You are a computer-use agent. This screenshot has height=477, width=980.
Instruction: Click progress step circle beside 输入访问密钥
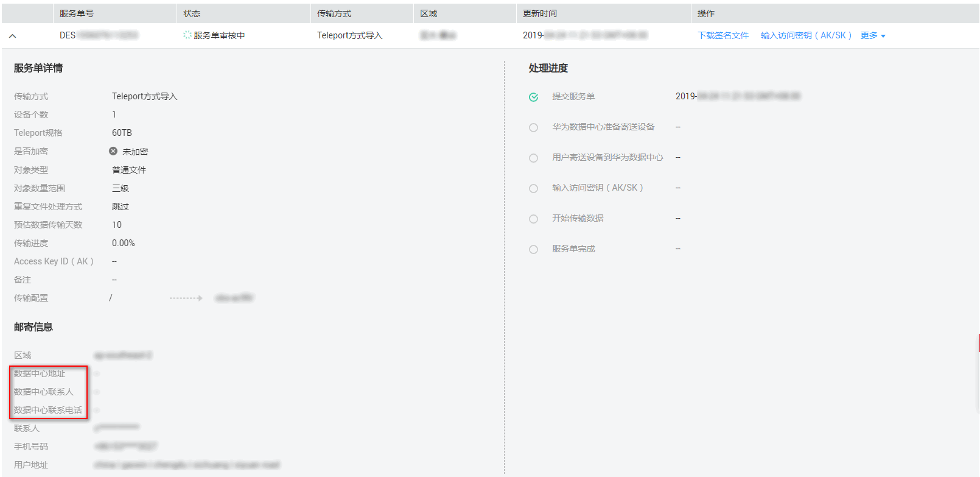[x=534, y=188]
